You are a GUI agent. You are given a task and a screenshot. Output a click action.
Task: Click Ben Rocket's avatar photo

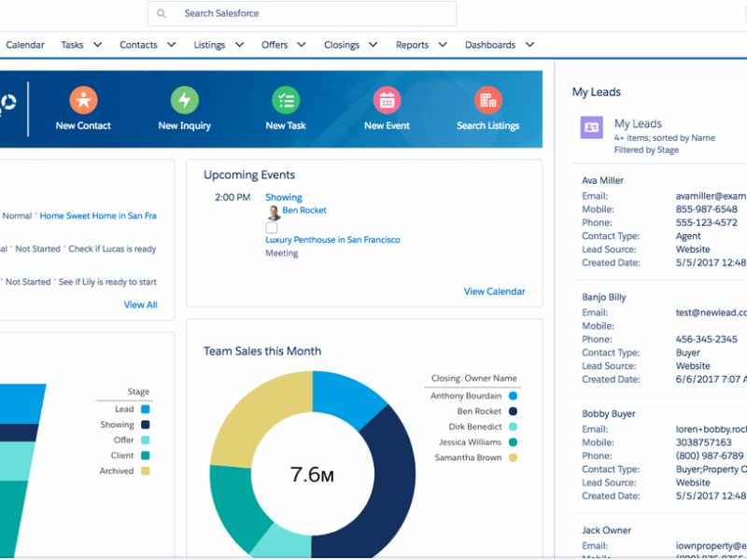coord(274,213)
